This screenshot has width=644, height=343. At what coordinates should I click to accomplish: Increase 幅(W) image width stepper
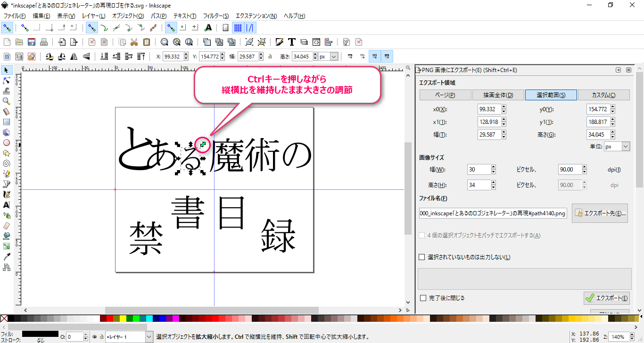493,167
